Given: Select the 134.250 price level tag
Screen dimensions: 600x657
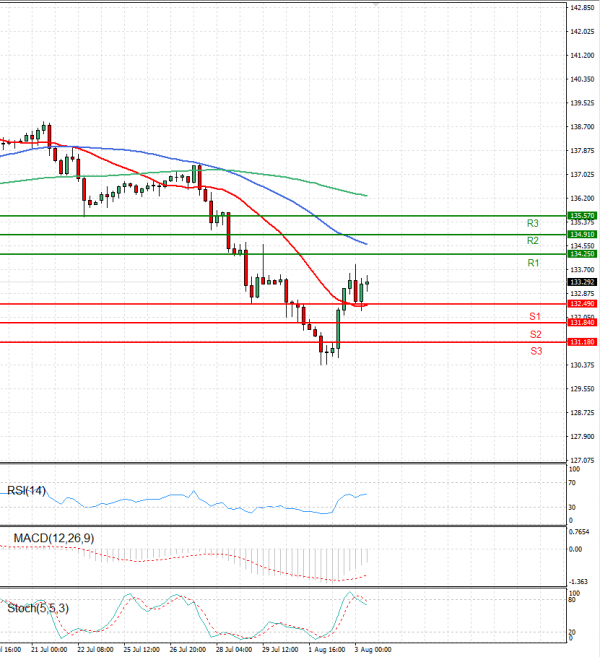Looking at the screenshot, I should click(x=582, y=254).
